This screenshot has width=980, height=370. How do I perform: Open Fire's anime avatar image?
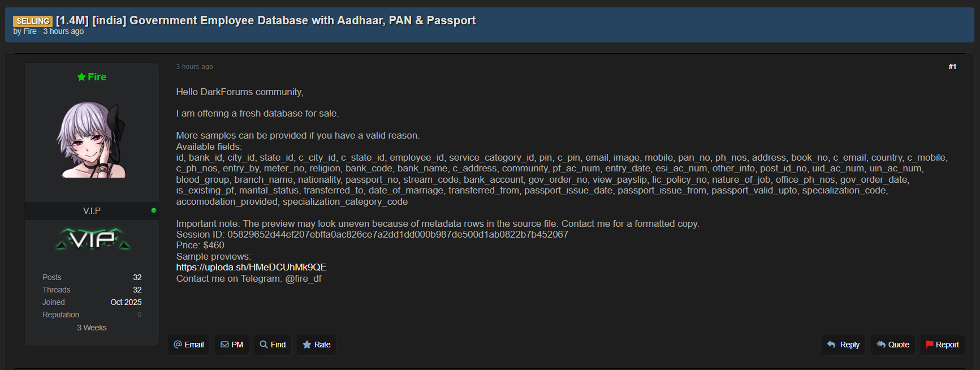91,140
